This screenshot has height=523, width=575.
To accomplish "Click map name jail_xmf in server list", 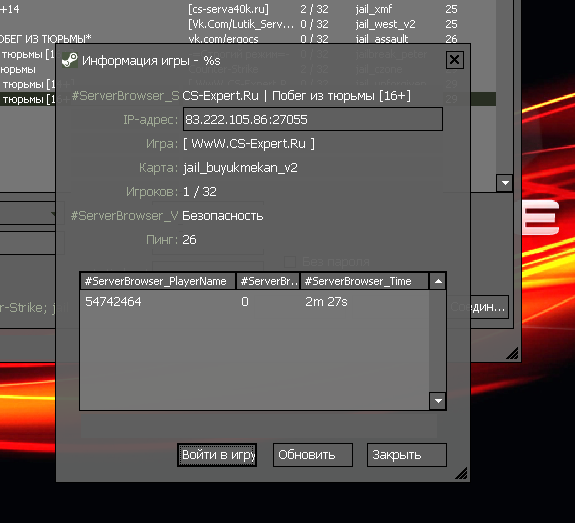I will 374,9.
